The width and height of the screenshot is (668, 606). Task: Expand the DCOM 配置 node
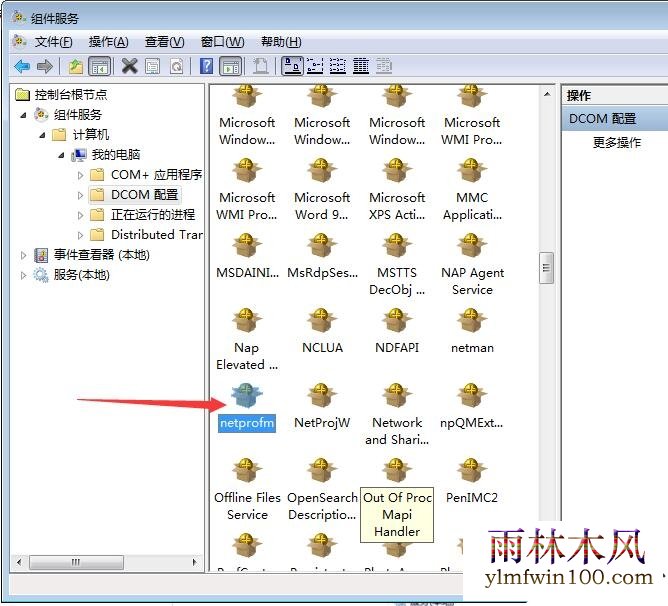[x=81, y=195]
